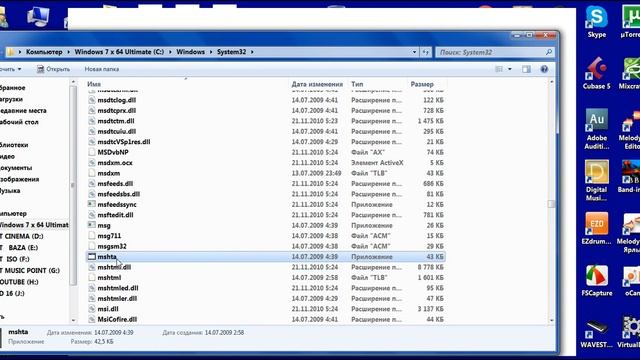This screenshot has height=360, width=640.
Task: Click the change view icon
Action: click(499, 69)
